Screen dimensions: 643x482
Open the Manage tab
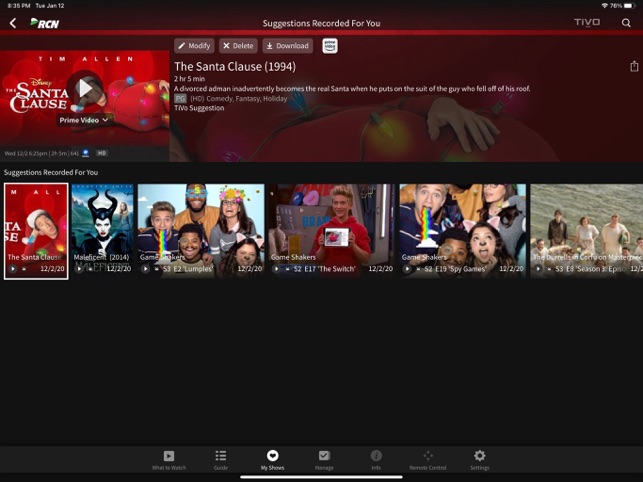(x=324, y=460)
